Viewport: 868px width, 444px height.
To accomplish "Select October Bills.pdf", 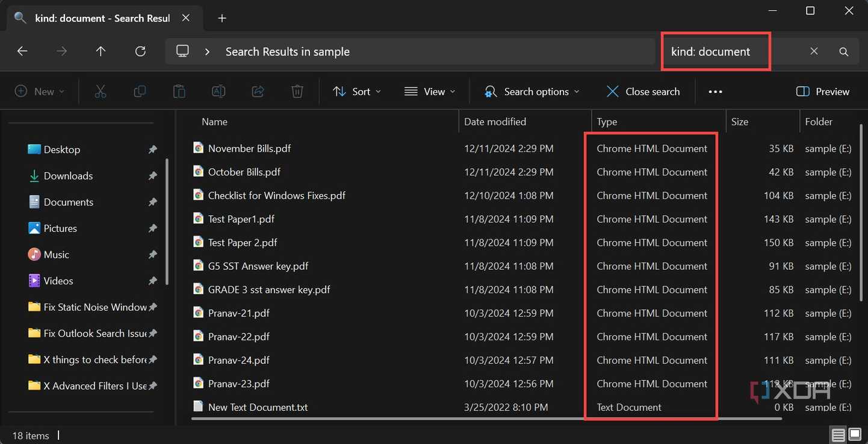I will click(x=244, y=172).
